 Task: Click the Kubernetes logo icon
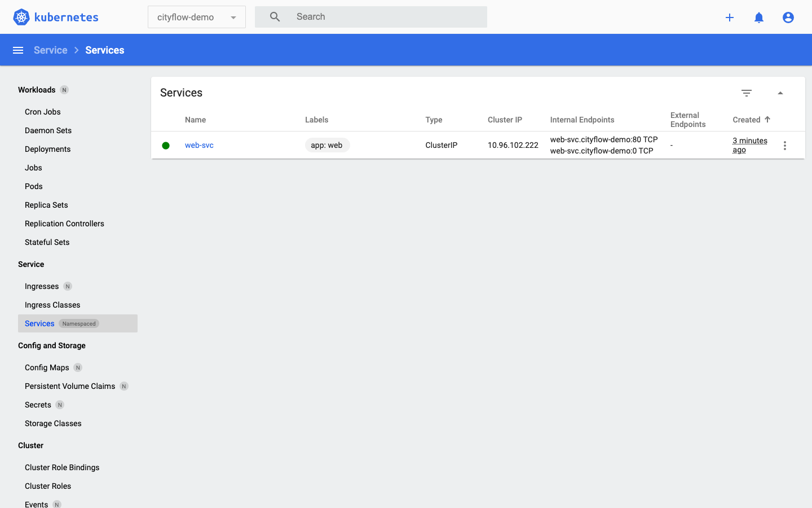click(x=21, y=17)
